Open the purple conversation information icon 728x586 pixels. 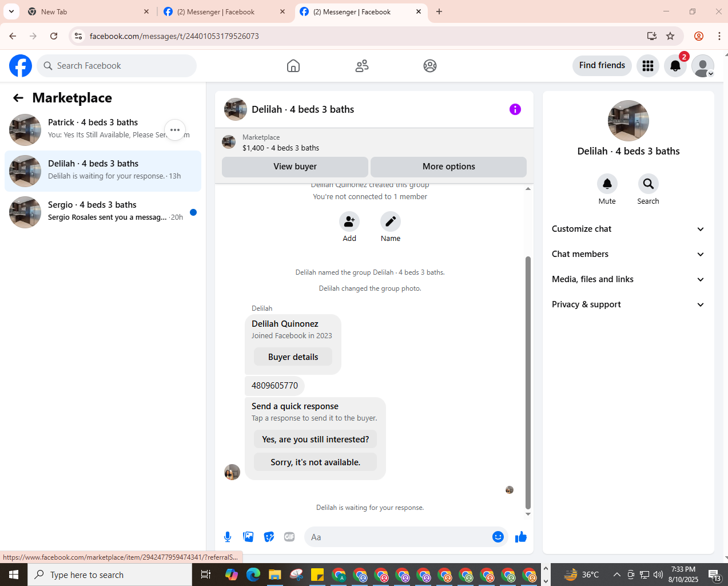coord(515,109)
